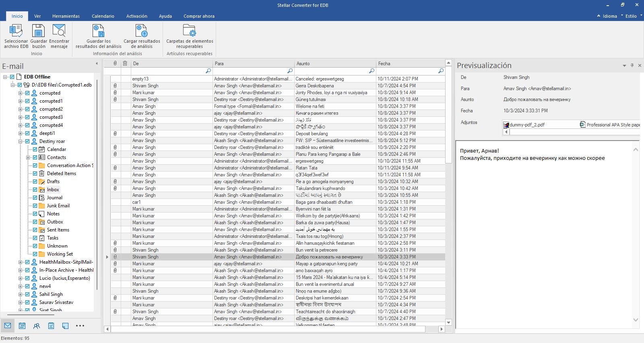This screenshot has height=343, width=644.
Task: Click deleted column header trash icon
Action: [x=125, y=63]
